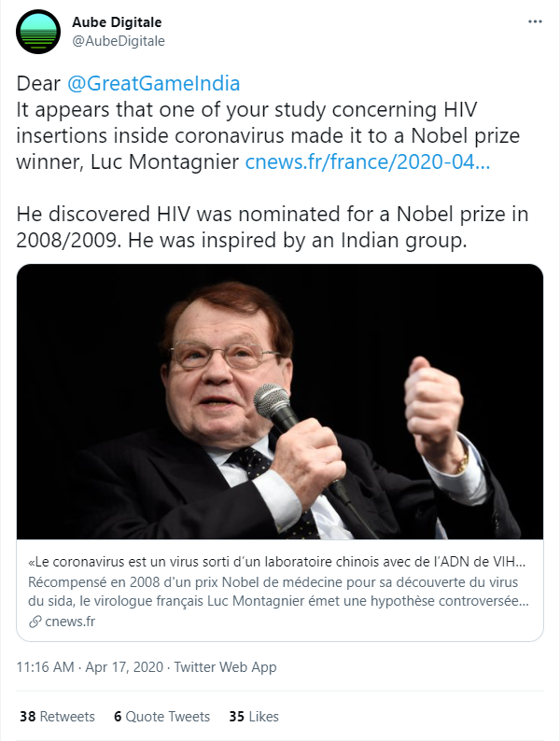Open the Twitter Web App source label
Image resolution: width=560 pixels, height=741 pixels.
[226, 666]
